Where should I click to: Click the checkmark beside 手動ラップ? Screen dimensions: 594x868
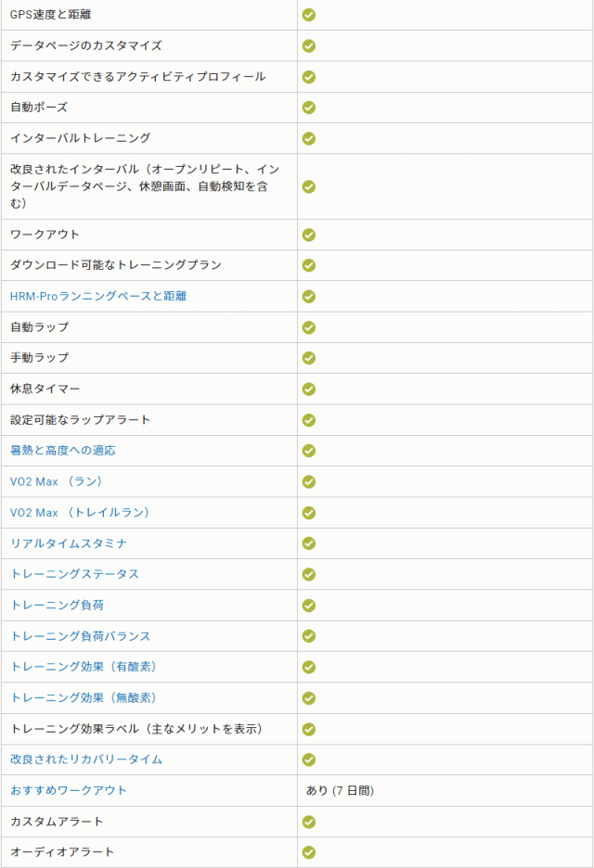(x=309, y=358)
